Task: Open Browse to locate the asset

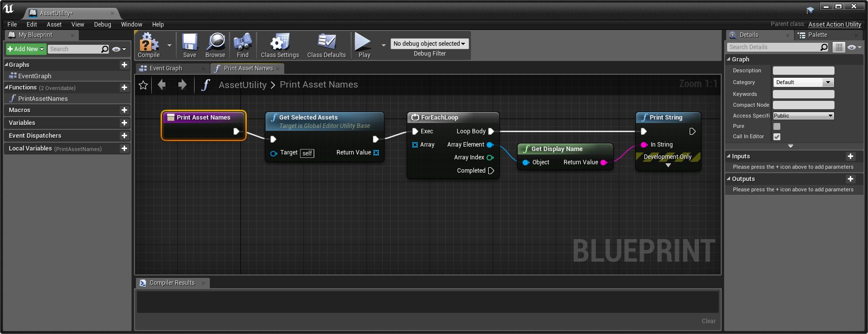Action: (x=215, y=43)
